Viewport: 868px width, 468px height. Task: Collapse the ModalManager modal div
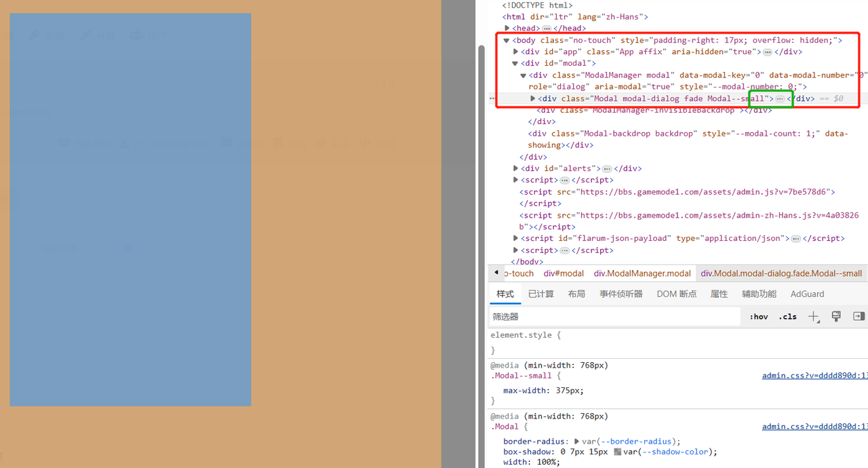click(524, 75)
